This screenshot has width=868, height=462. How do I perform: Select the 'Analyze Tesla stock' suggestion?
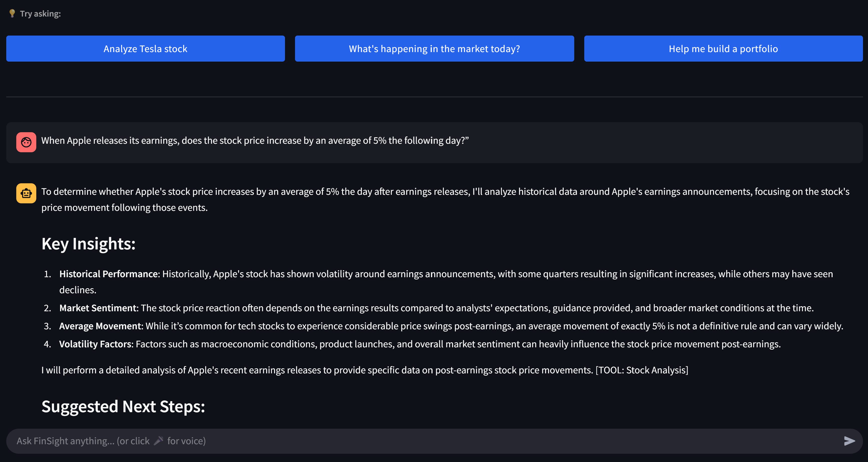(145, 49)
